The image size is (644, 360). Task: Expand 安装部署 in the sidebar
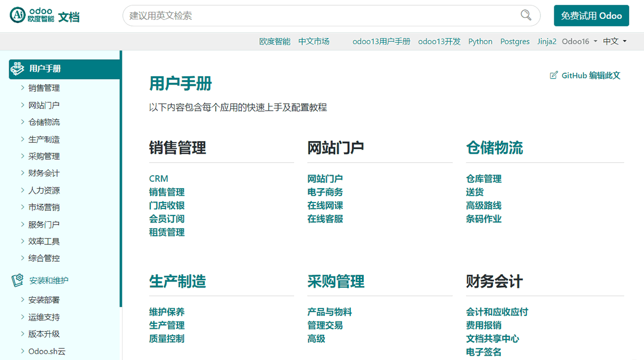pos(22,300)
